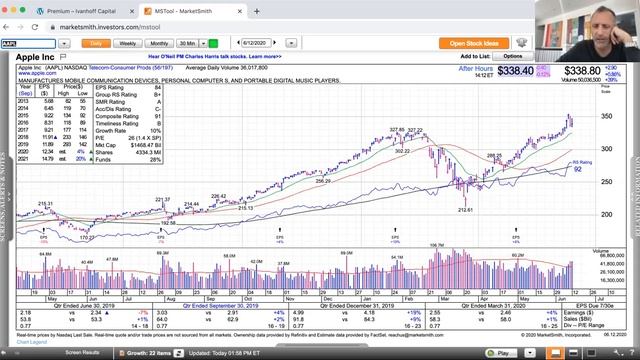
Task: Click the browser back arrow
Action: (6, 27)
